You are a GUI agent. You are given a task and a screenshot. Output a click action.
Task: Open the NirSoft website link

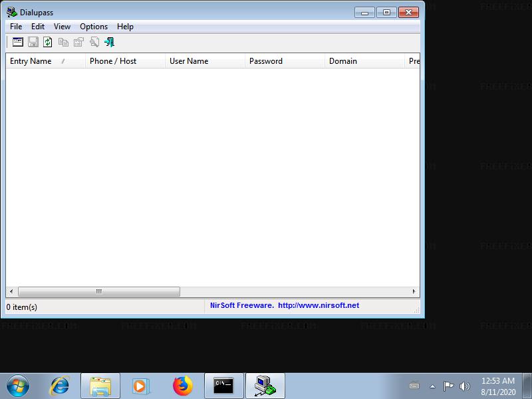click(319, 305)
